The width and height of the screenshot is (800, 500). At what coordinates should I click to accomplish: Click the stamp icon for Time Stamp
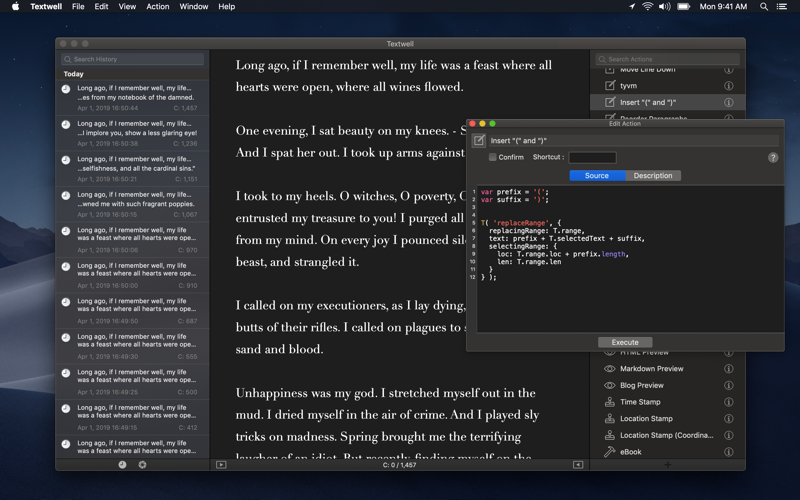tap(610, 402)
